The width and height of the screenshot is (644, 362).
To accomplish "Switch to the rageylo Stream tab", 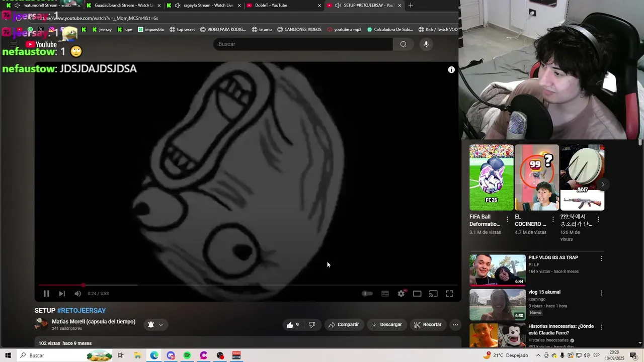I will (x=204, y=6).
